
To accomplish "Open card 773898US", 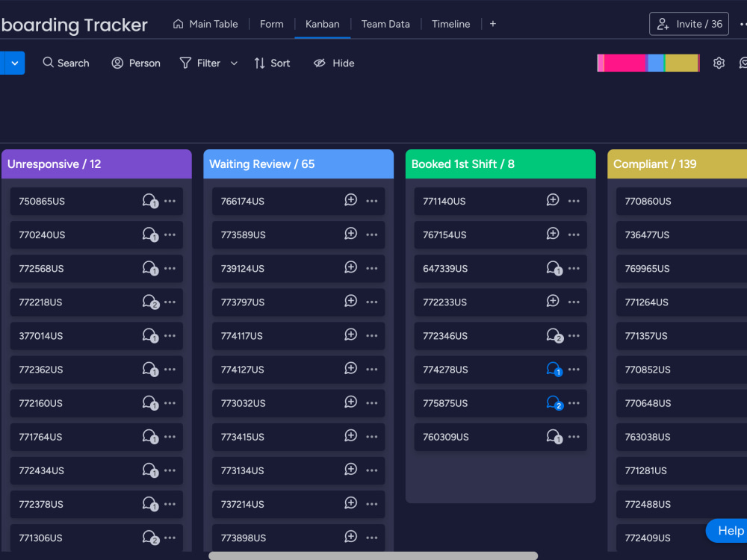I will click(299, 538).
